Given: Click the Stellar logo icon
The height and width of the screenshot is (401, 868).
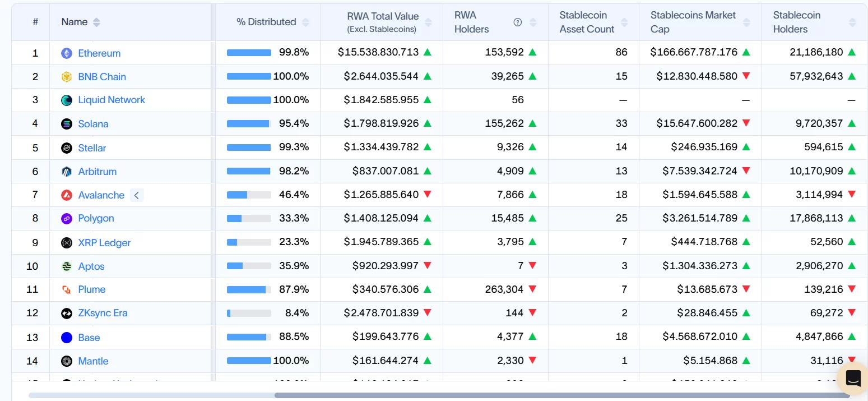Looking at the screenshot, I should tap(67, 148).
